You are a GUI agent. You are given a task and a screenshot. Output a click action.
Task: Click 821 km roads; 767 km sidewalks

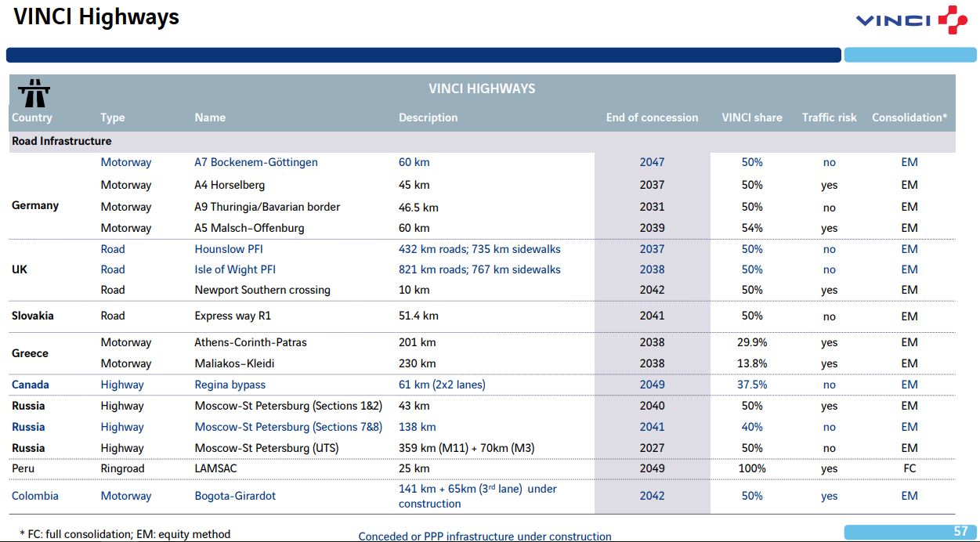click(479, 269)
